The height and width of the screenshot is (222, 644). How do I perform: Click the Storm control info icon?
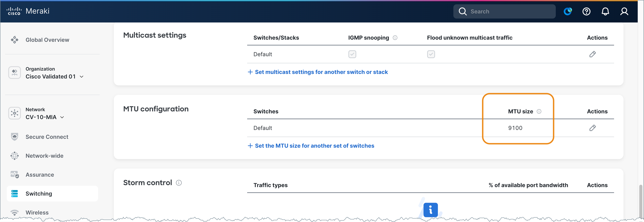[179, 183]
